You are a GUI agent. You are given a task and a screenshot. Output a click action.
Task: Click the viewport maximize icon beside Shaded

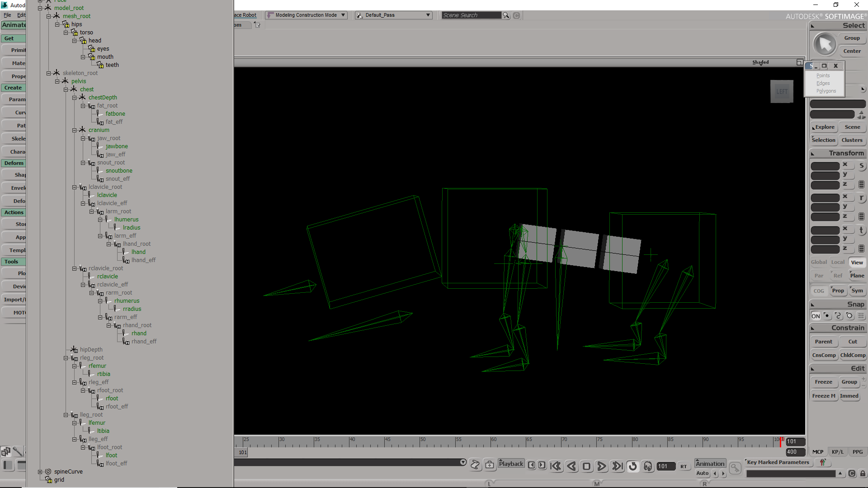click(799, 62)
